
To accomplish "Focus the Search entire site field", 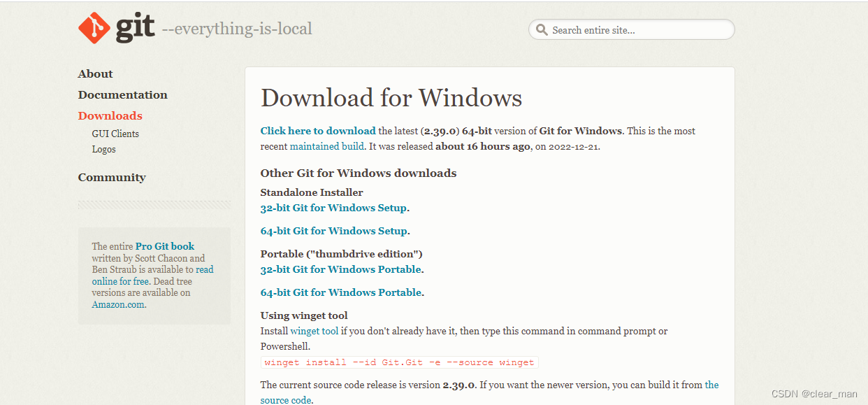I will [x=632, y=30].
